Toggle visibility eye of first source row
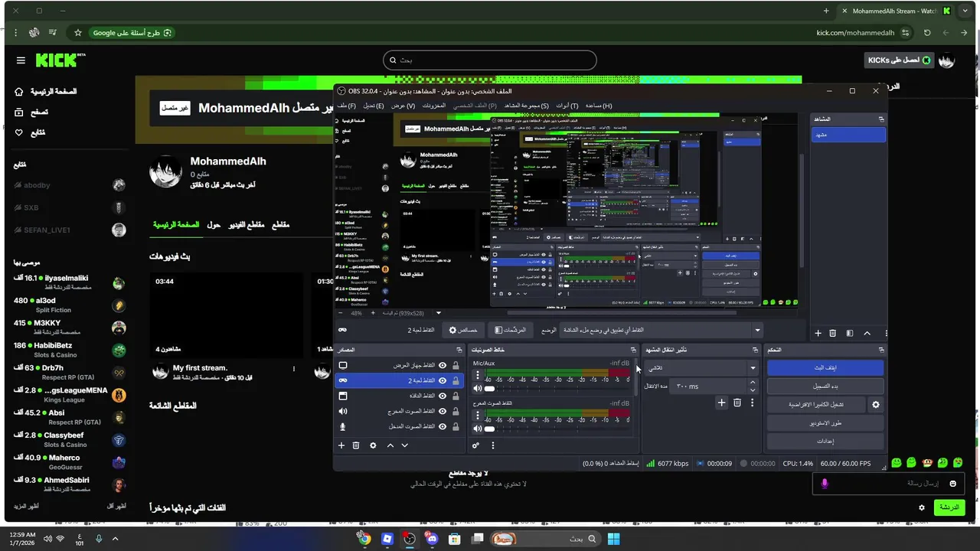Viewport: 980px width, 551px height. click(443, 366)
